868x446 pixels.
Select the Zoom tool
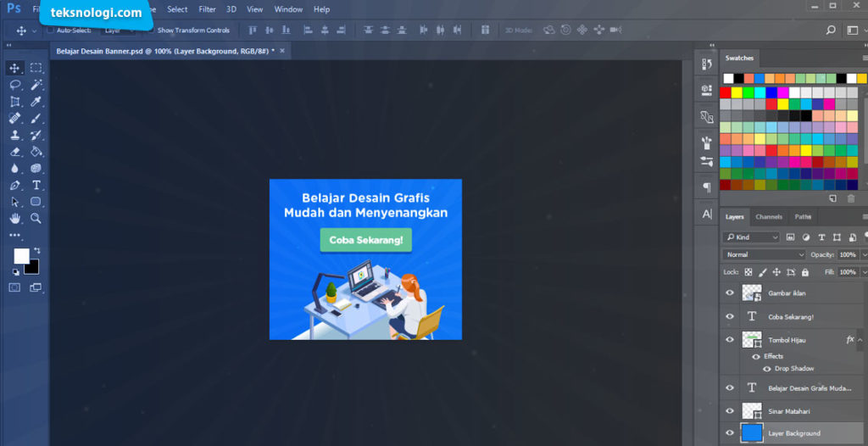point(36,218)
